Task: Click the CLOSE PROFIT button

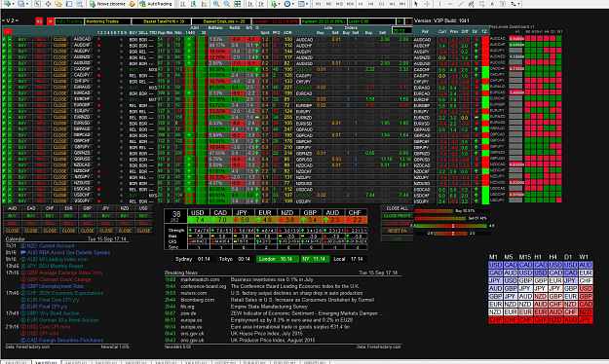Action: [398, 216]
